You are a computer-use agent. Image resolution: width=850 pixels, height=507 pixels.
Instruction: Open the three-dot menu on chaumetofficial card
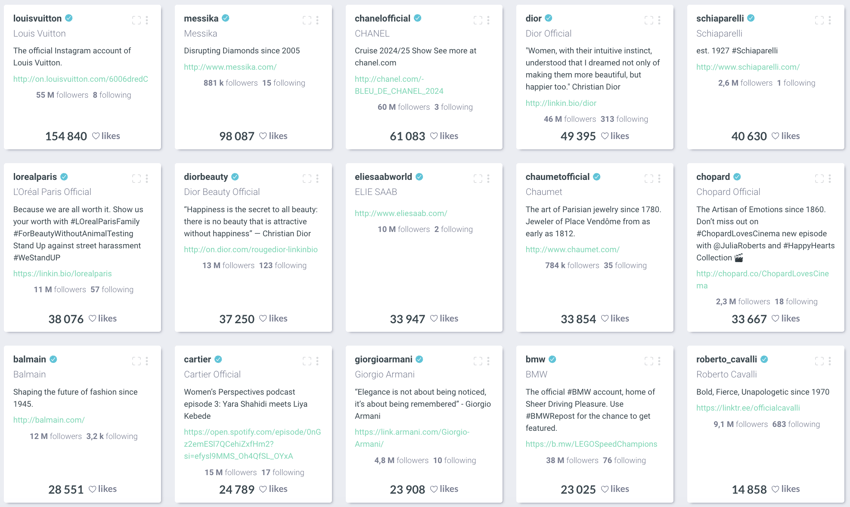tap(659, 178)
